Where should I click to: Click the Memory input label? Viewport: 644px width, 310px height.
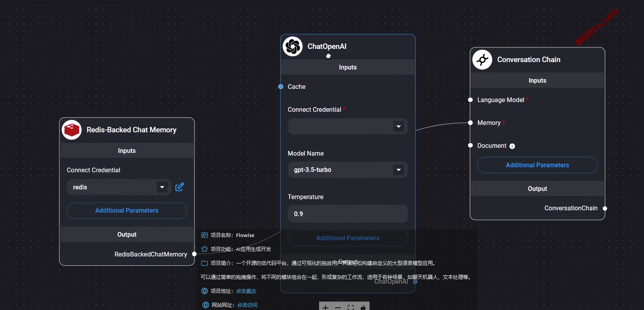point(489,123)
